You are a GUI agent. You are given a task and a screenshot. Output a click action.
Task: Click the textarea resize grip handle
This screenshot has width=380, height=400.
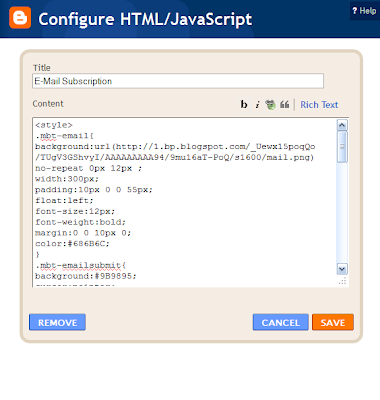(343, 281)
